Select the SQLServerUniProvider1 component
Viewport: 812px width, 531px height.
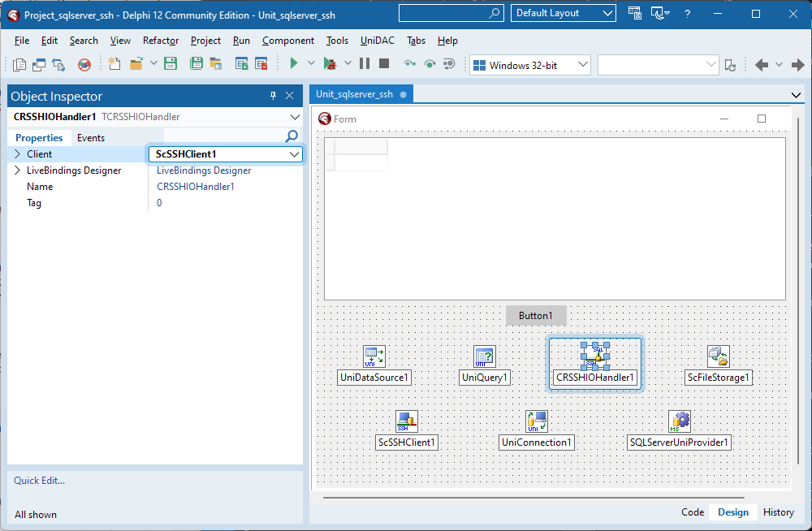coord(679,421)
